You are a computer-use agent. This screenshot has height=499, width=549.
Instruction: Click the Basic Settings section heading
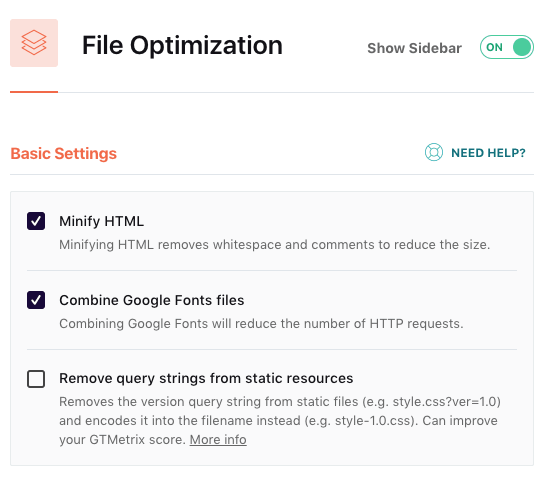pyautogui.click(x=63, y=153)
